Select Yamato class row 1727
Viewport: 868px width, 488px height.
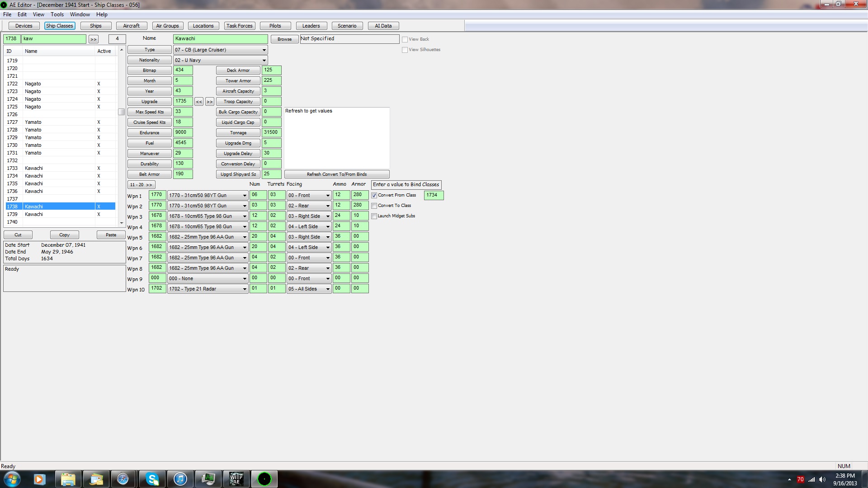[x=33, y=122]
